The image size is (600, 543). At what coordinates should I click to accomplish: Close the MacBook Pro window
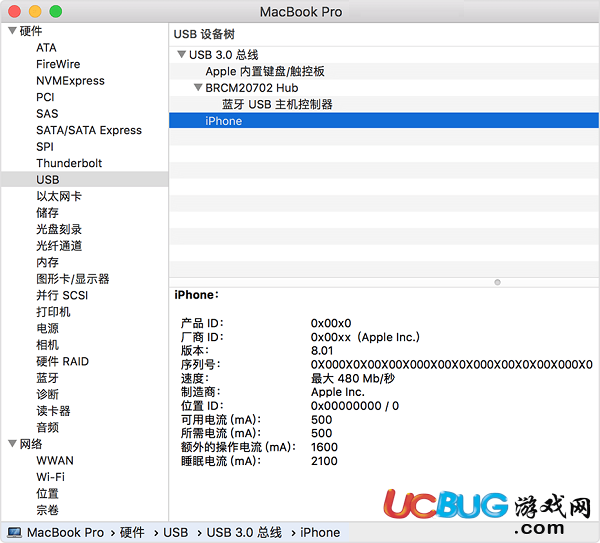tap(15, 11)
